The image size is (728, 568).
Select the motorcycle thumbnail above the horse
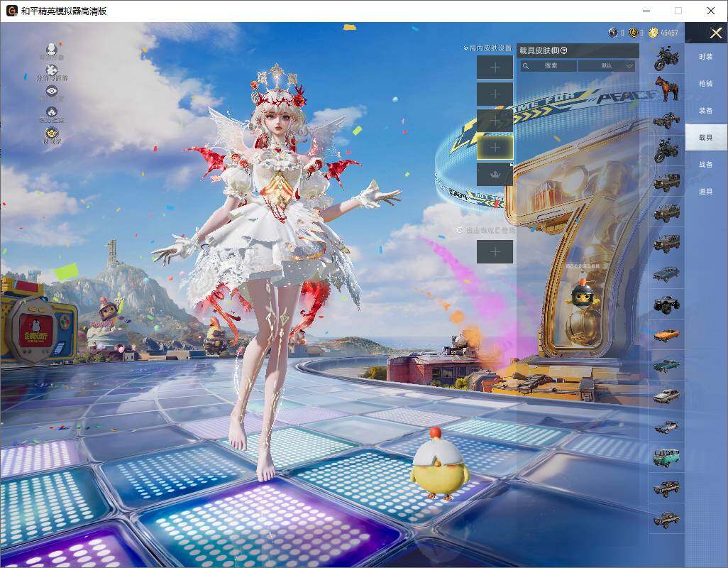[x=666, y=58]
